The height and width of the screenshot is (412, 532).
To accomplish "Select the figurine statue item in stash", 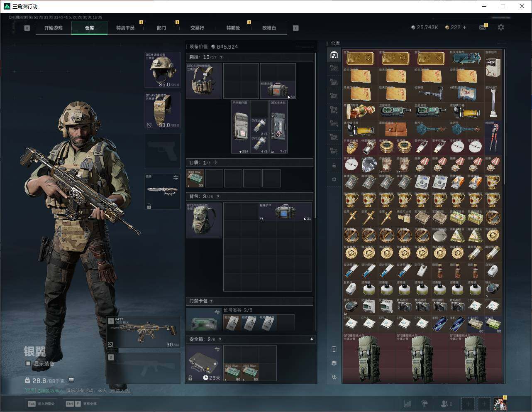I will pos(360,111).
